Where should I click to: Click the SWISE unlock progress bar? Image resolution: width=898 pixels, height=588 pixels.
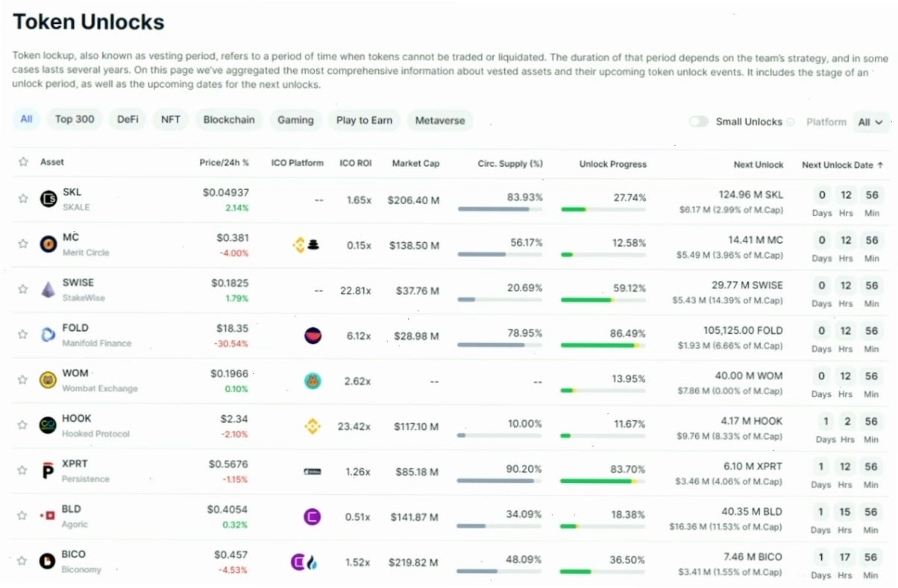pos(603,300)
